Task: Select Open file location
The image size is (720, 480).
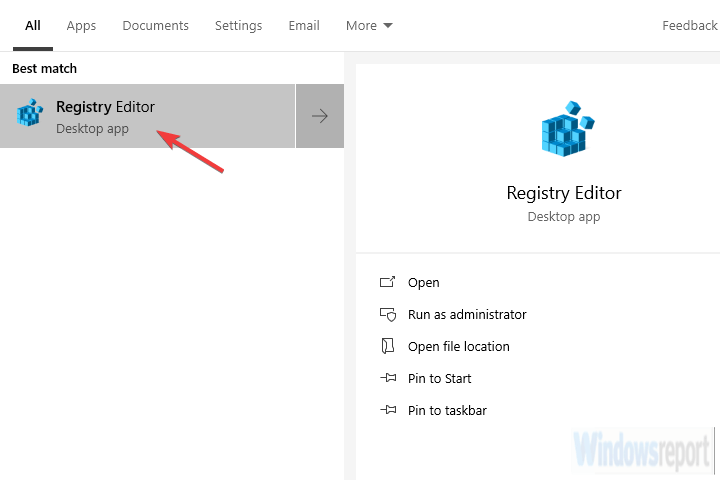Action: click(459, 346)
